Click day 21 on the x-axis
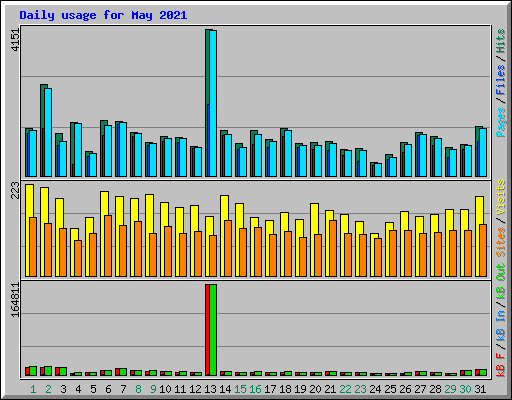The image size is (512, 400). coord(330,389)
